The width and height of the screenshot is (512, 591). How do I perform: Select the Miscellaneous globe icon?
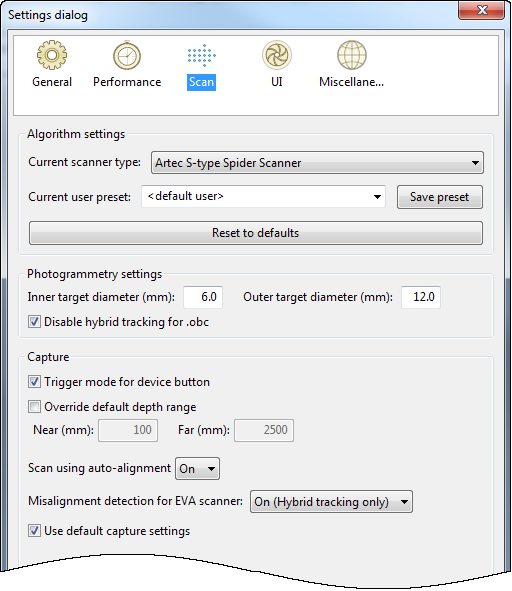point(352,55)
